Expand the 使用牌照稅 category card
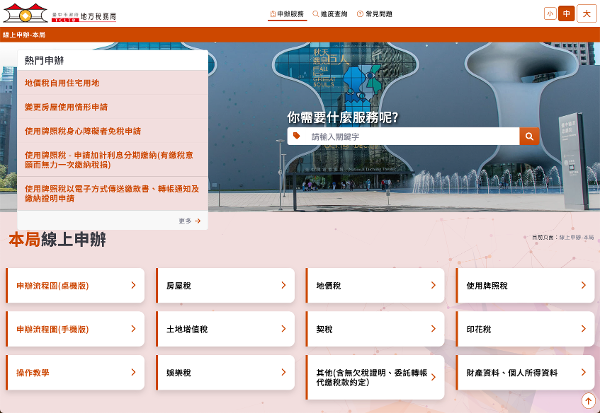Screen dimensions: 600x413 (521, 285)
